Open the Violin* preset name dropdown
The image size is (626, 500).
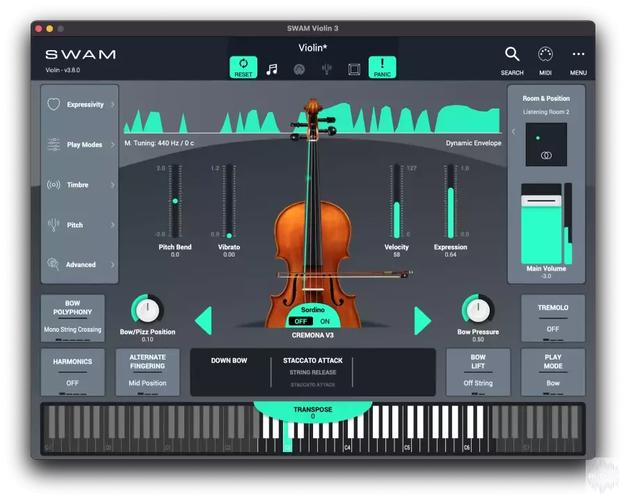313,48
